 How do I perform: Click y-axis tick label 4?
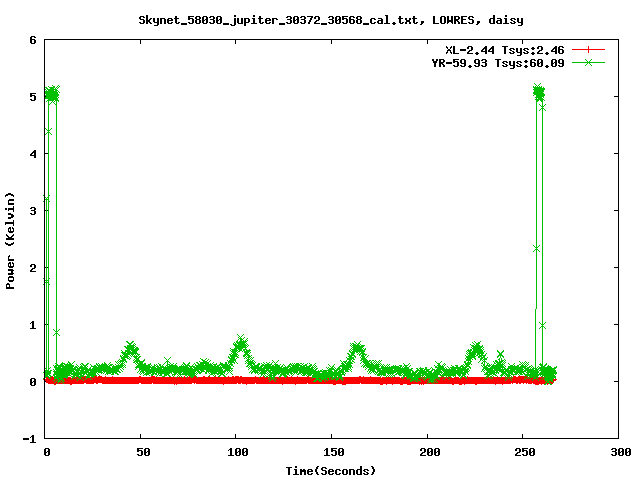coord(33,154)
